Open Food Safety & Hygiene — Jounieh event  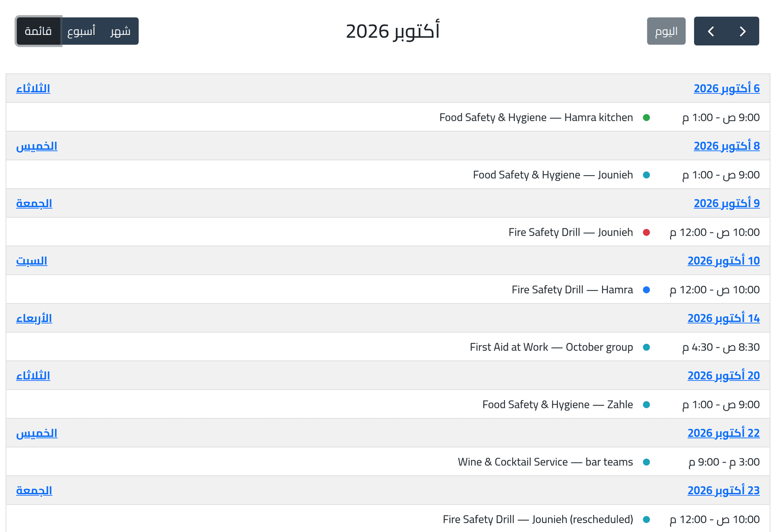tap(553, 175)
